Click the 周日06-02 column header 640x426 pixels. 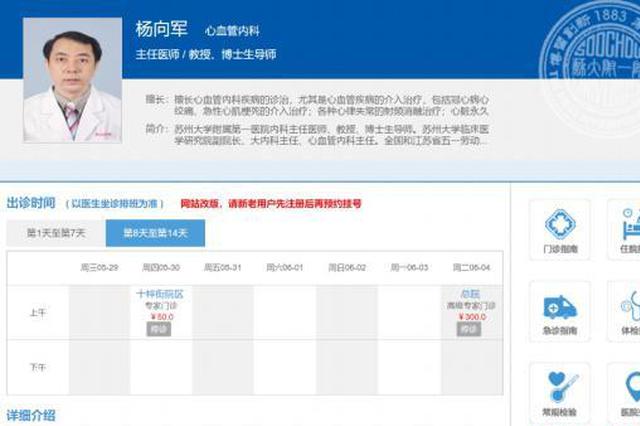347,268
